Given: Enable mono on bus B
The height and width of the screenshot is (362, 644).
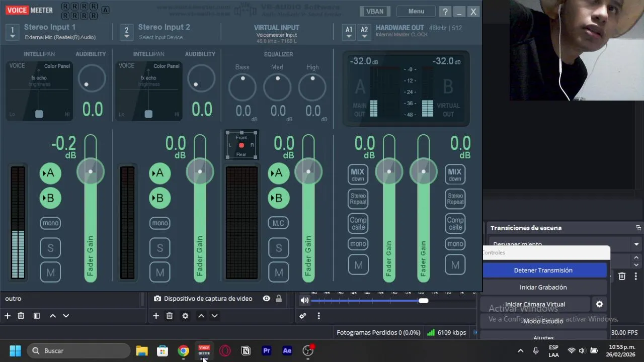Looking at the screenshot, I should point(455,244).
